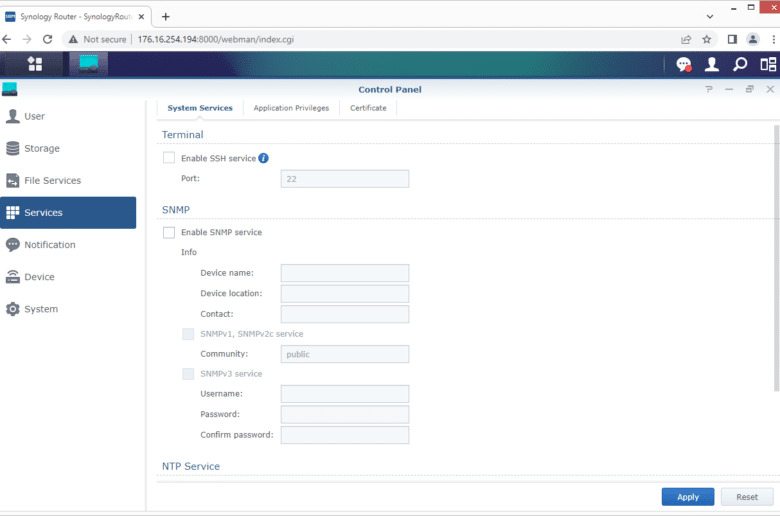Click the Reset button
The image size is (780, 516).
click(x=747, y=497)
